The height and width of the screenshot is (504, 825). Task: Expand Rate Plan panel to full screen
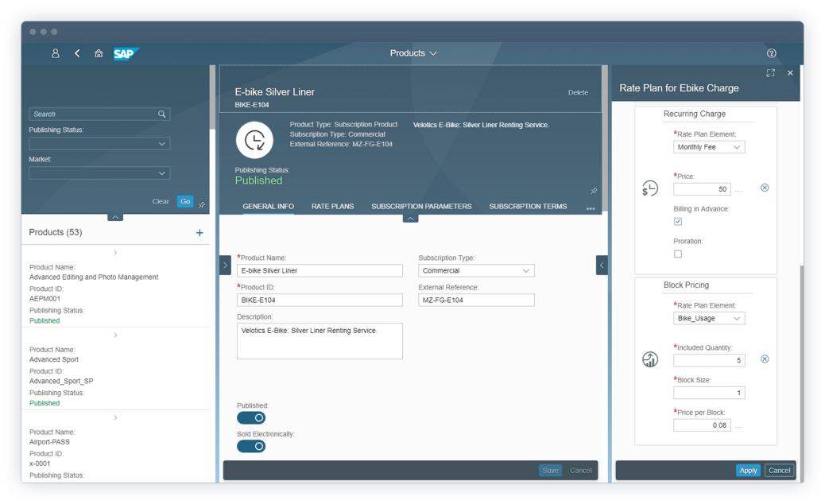coord(770,73)
